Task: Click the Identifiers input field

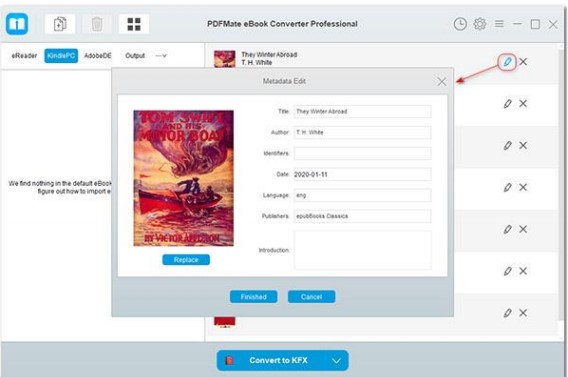Action: (x=363, y=154)
